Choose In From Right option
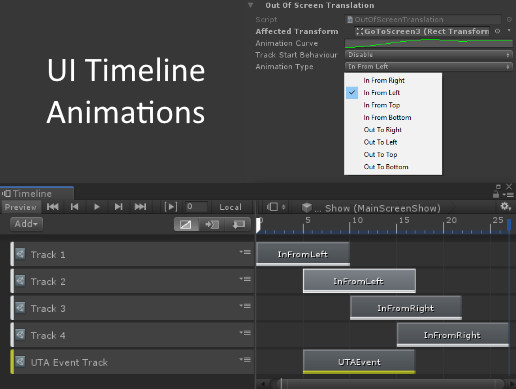 [384, 80]
